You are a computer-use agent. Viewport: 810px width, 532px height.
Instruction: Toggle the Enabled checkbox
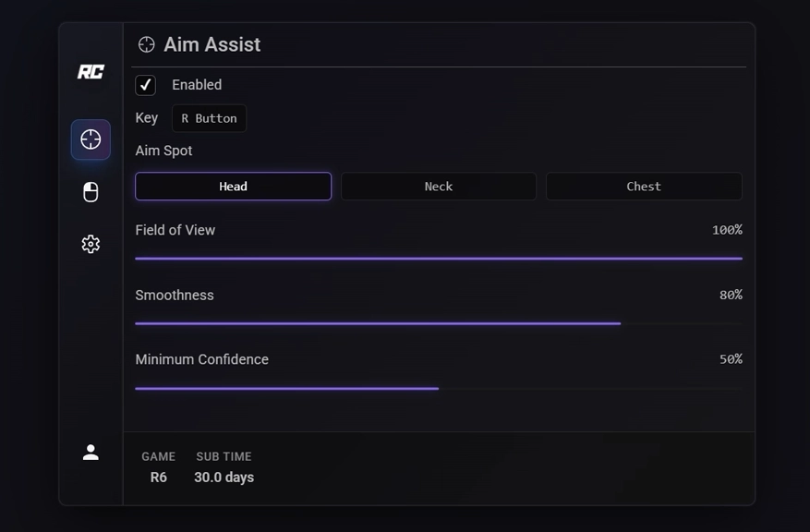[146, 85]
